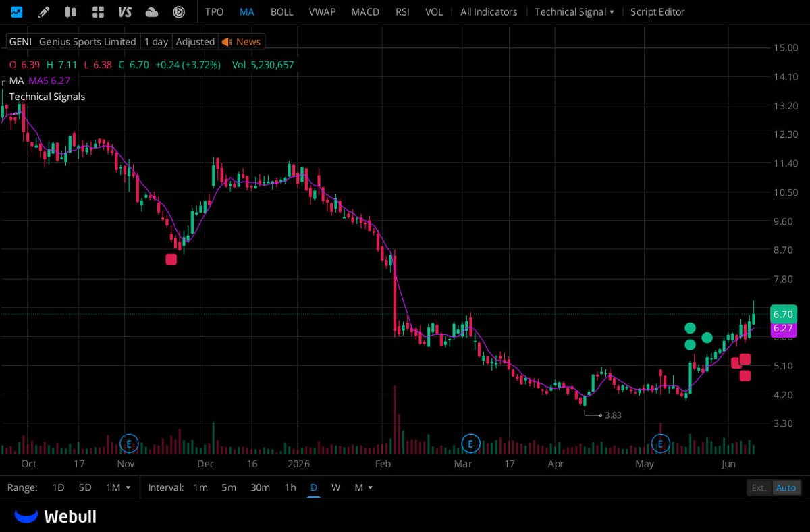Toggle the Ext. extended hours button
The height and width of the screenshot is (532, 810).
759,487
